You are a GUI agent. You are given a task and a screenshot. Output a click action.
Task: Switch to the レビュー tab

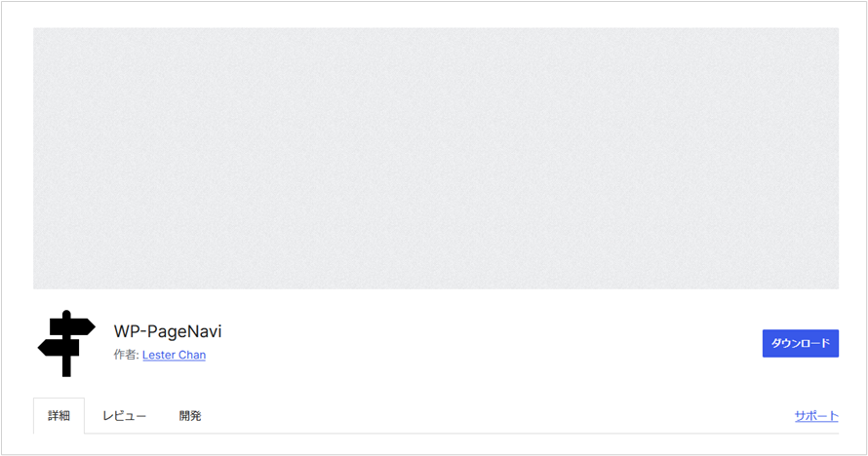124,416
